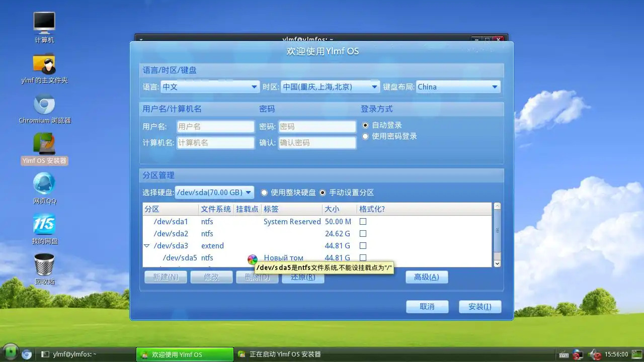Click the 安装(I) install button
This screenshot has height=362, width=644.
click(x=480, y=307)
